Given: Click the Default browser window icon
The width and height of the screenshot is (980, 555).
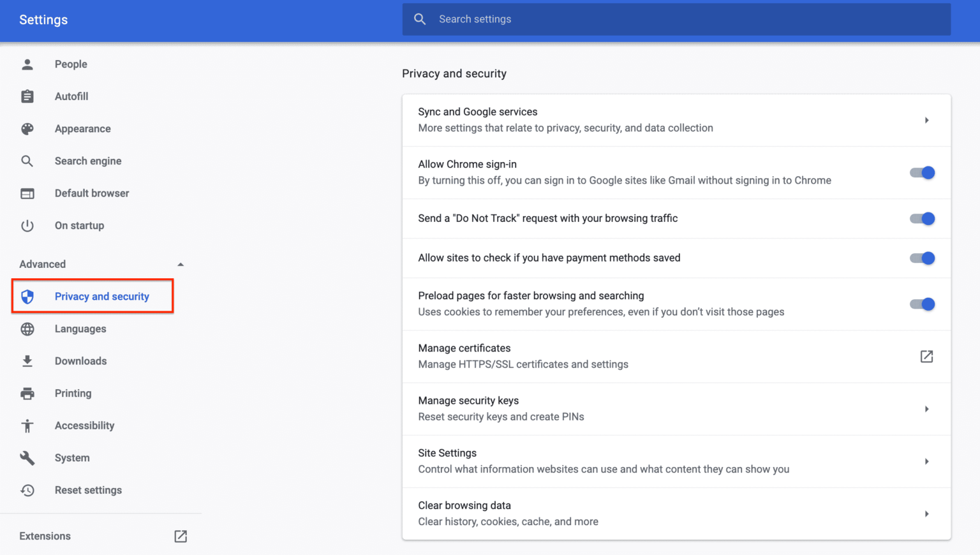Looking at the screenshot, I should [x=27, y=193].
